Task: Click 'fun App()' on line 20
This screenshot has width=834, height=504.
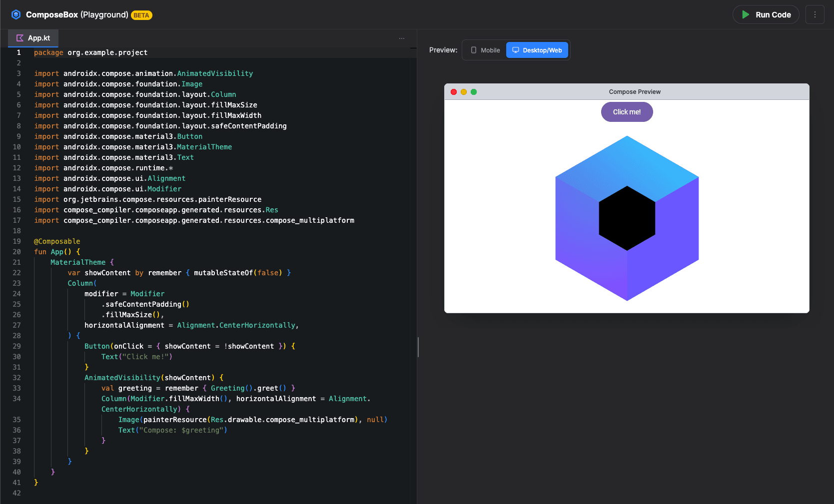Action: [x=53, y=252]
